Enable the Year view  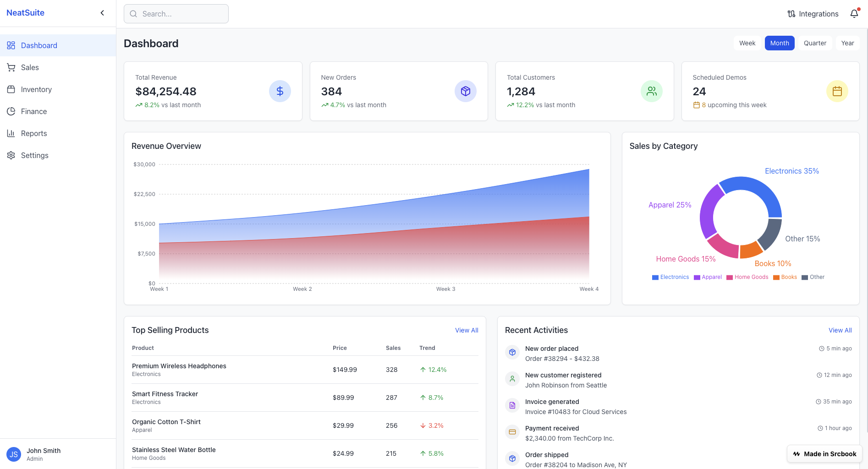coord(847,43)
